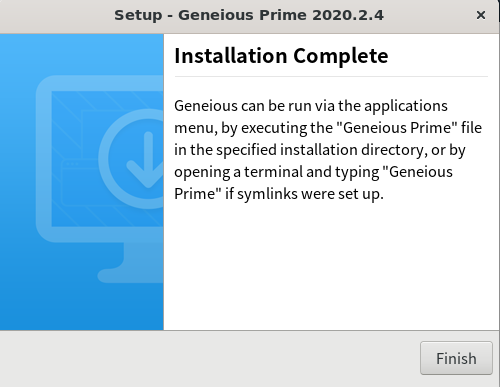500x387 pixels.
Task: Close the Geneious Prime setup window
Action: 481,15
